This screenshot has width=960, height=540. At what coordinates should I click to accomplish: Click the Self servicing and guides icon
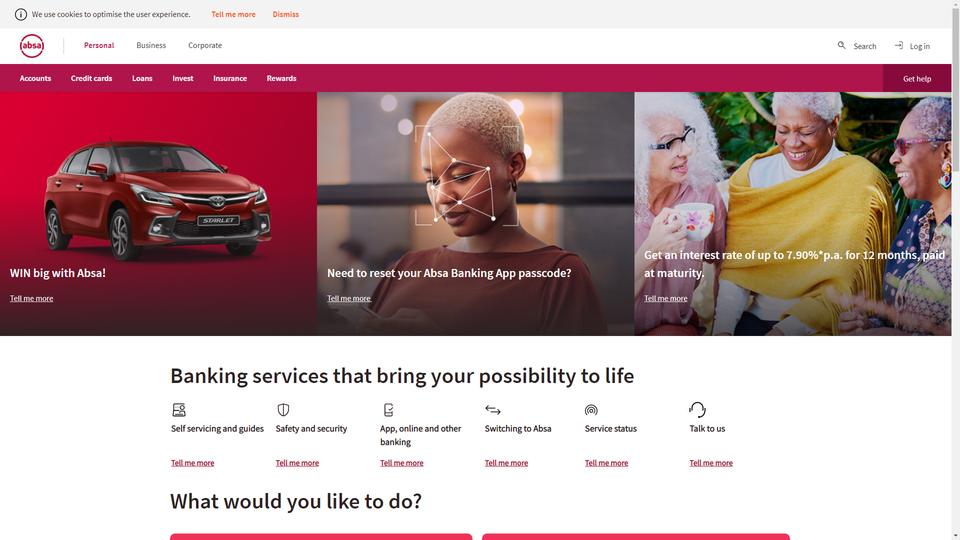tap(179, 410)
